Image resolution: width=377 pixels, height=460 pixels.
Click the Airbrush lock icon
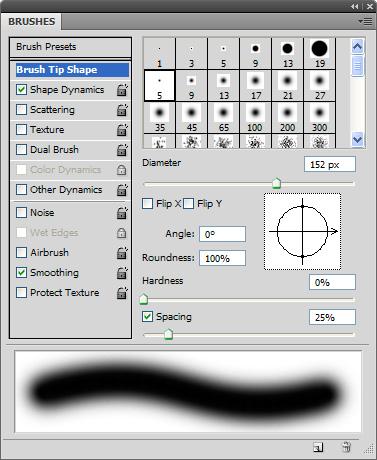click(x=122, y=253)
